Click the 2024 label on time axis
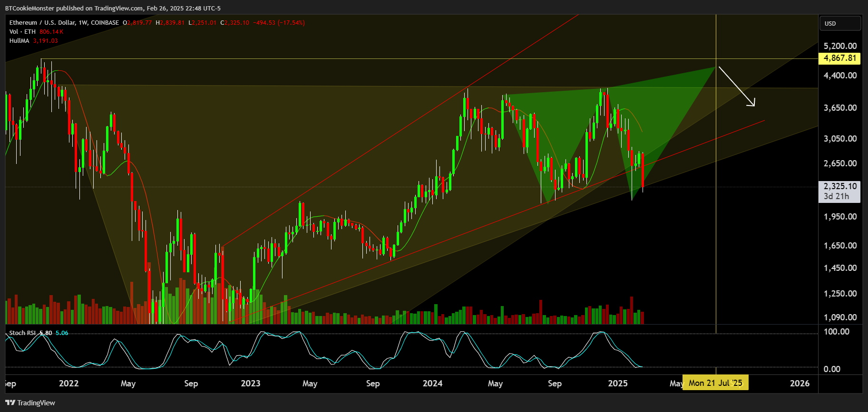This screenshot has width=868, height=412. pos(432,383)
